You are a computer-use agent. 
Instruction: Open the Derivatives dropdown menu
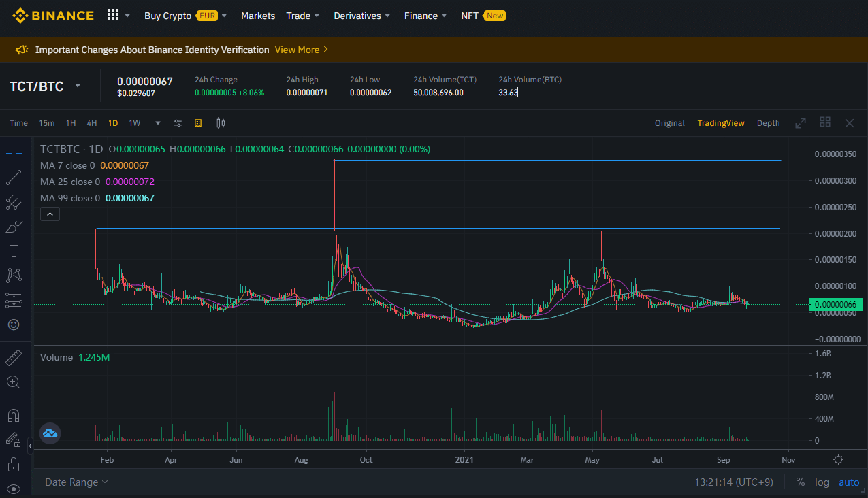[362, 16]
